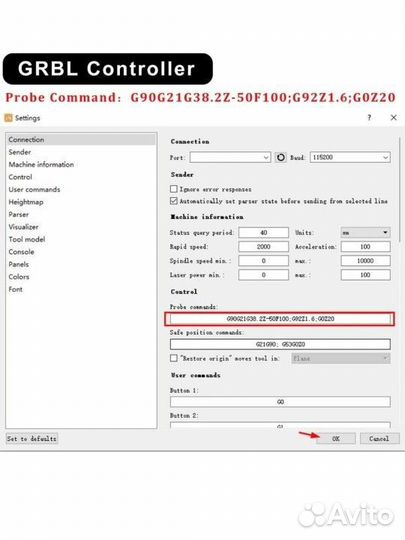405x540 pixels.
Task: Click Set to defaults button
Action: click(x=32, y=438)
